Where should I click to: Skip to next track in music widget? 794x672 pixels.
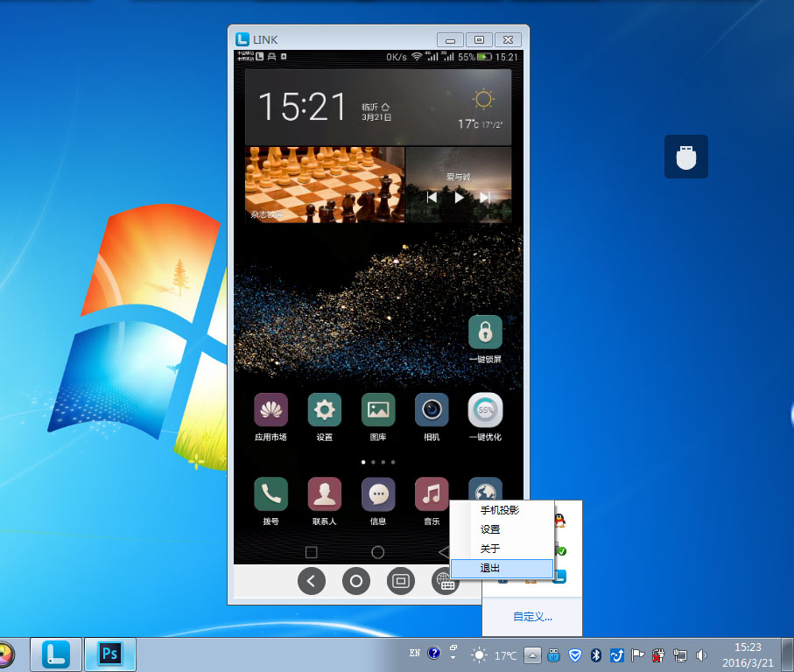485,198
